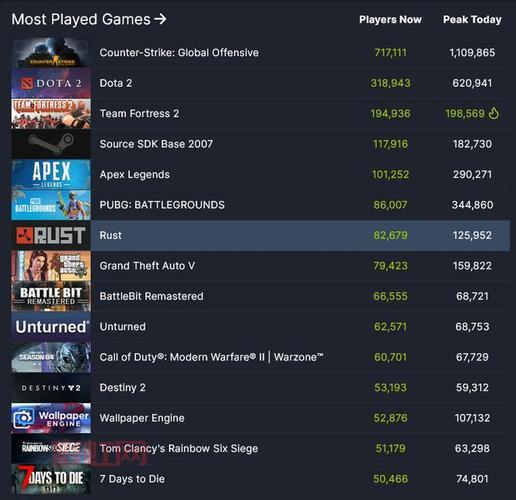
Task: Open the Unturned game title link
Action: tap(122, 327)
